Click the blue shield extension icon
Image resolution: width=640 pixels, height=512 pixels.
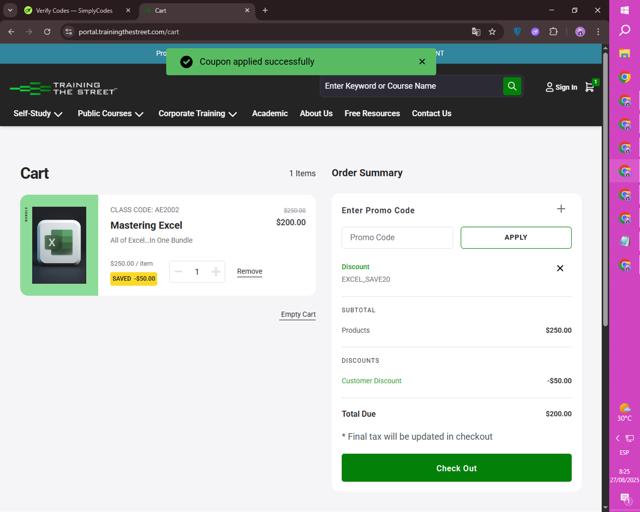[517, 32]
